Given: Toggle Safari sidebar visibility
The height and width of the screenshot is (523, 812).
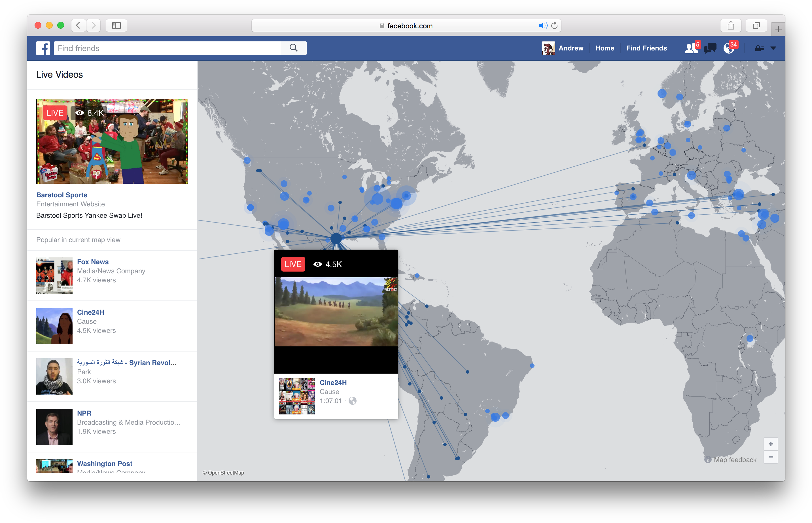Looking at the screenshot, I should click(116, 26).
